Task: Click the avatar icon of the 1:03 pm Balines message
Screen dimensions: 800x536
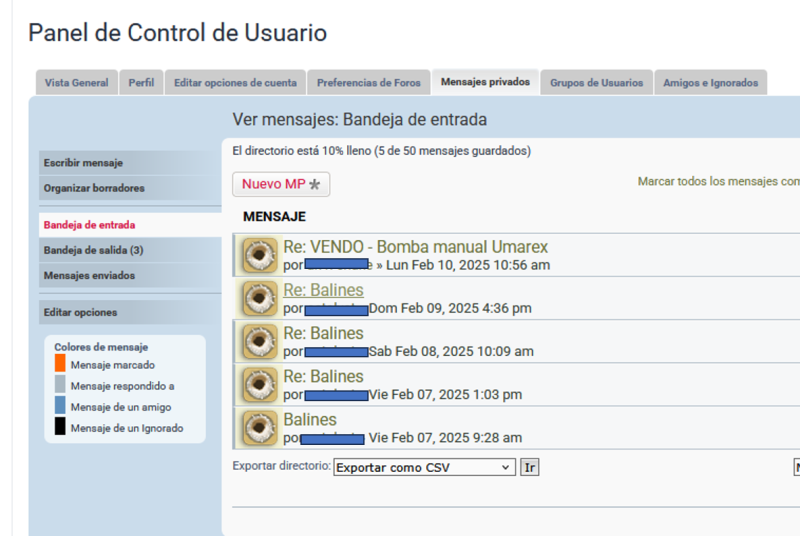Action: pyautogui.click(x=260, y=385)
